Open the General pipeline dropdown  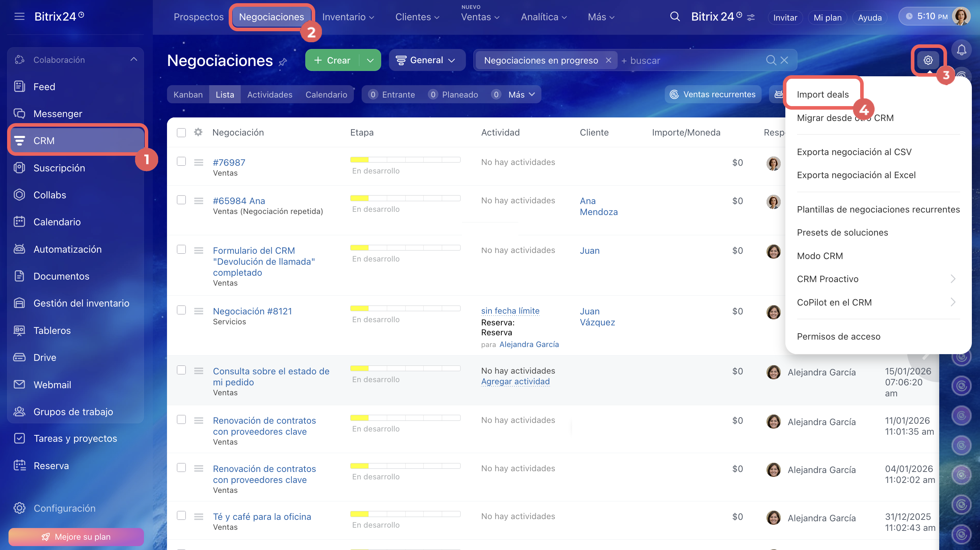pos(426,60)
